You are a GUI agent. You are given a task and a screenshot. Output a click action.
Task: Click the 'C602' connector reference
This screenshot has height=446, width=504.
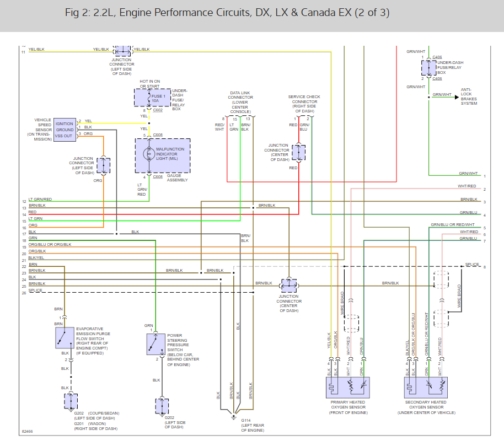(x=158, y=110)
